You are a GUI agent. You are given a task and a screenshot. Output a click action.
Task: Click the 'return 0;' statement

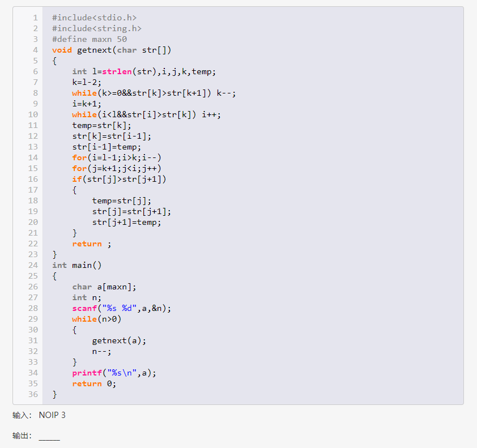(x=94, y=384)
